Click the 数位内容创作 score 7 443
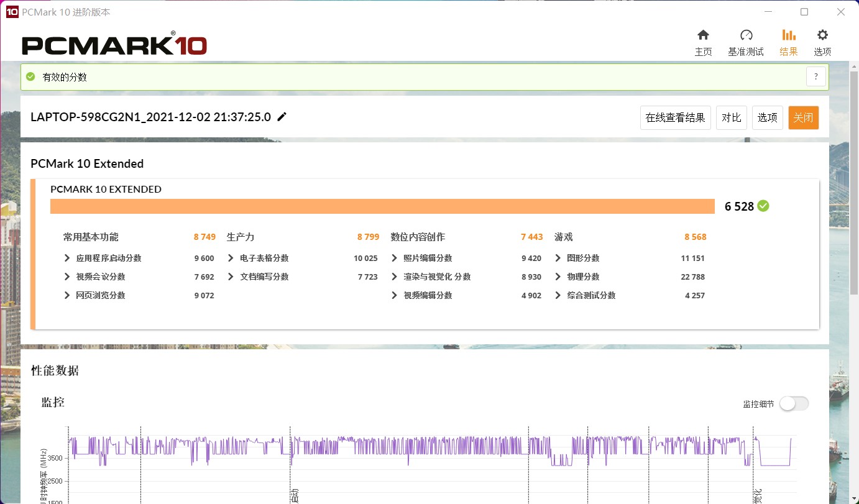859x504 pixels. 532,237
